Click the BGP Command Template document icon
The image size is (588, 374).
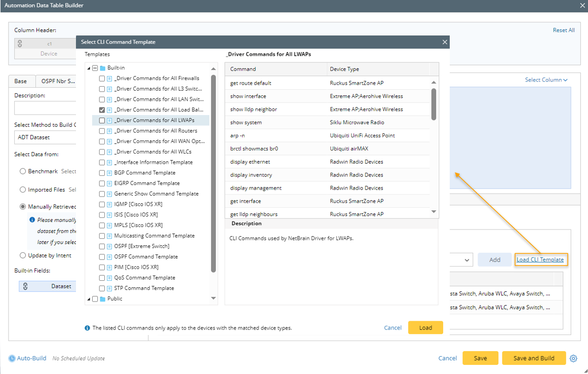point(109,173)
